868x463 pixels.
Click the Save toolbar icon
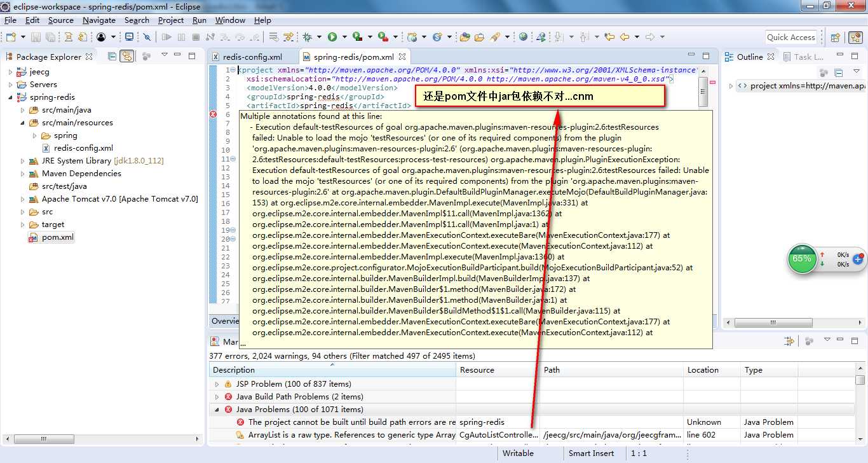36,37
